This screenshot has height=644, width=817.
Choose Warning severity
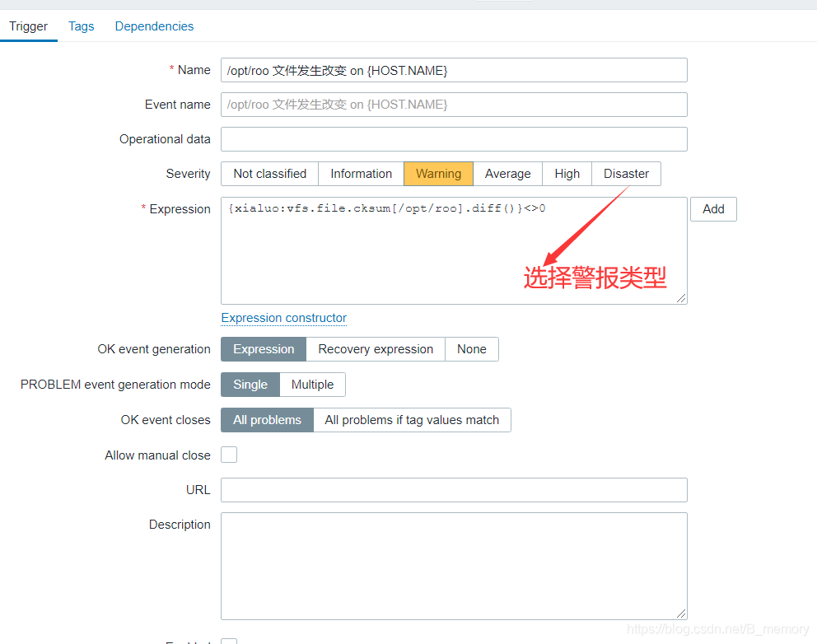click(x=438, y=174)
